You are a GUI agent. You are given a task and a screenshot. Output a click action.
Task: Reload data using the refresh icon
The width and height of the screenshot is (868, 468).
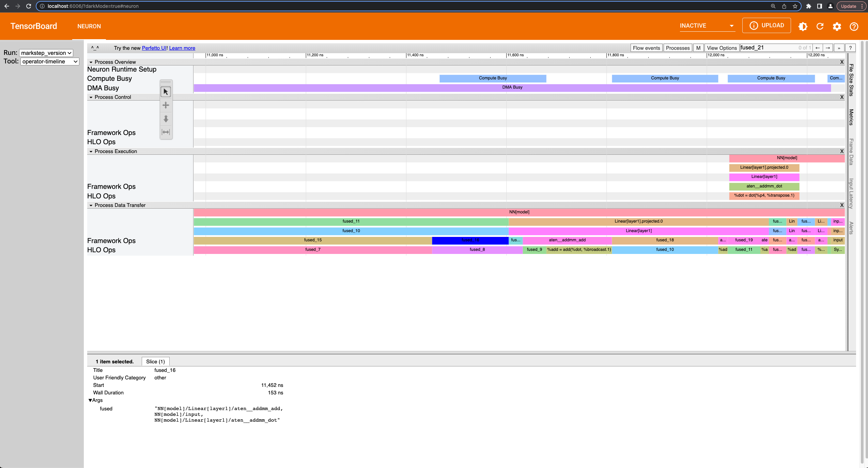820,26
